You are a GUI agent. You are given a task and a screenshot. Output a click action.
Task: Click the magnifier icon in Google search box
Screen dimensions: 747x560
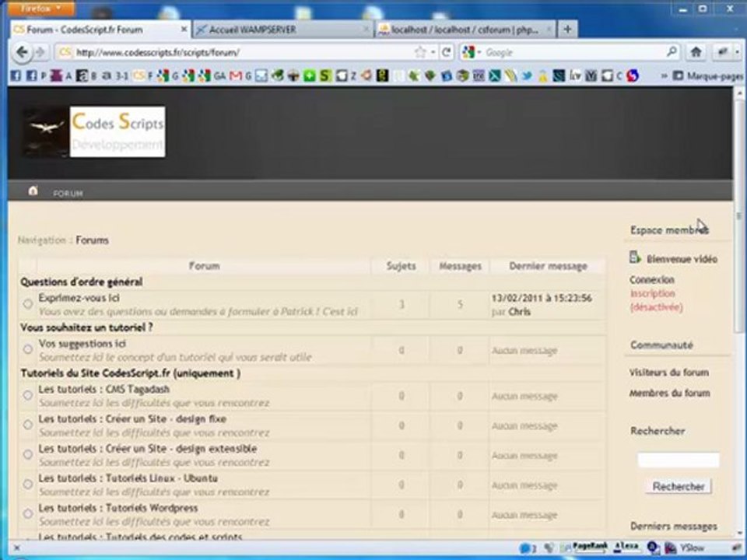tap(672, 51)
